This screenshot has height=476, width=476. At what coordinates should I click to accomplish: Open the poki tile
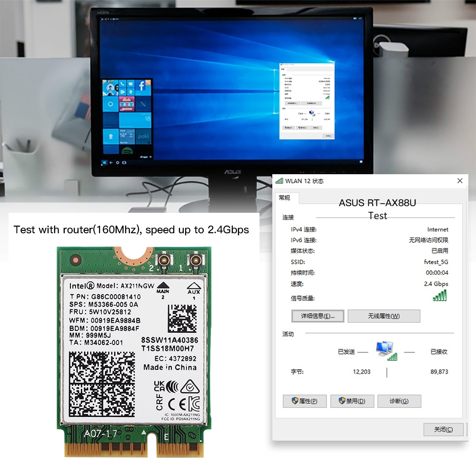144,136
